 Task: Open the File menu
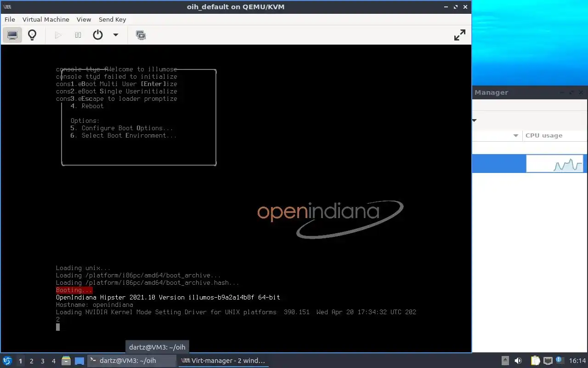(10, 19)
